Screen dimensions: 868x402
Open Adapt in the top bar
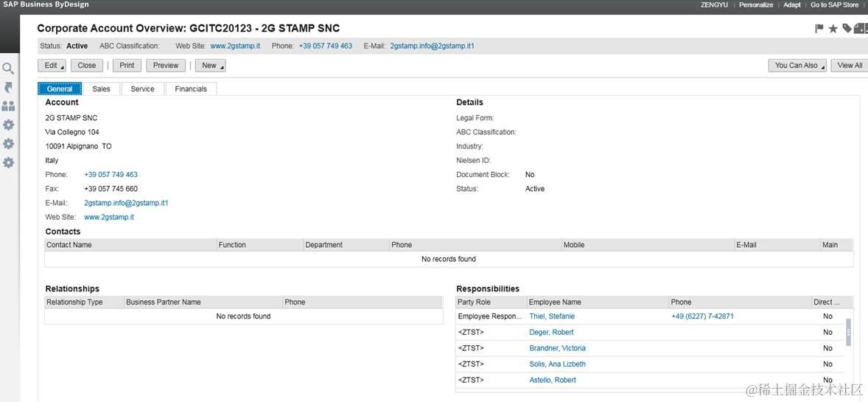pos(791,4)
